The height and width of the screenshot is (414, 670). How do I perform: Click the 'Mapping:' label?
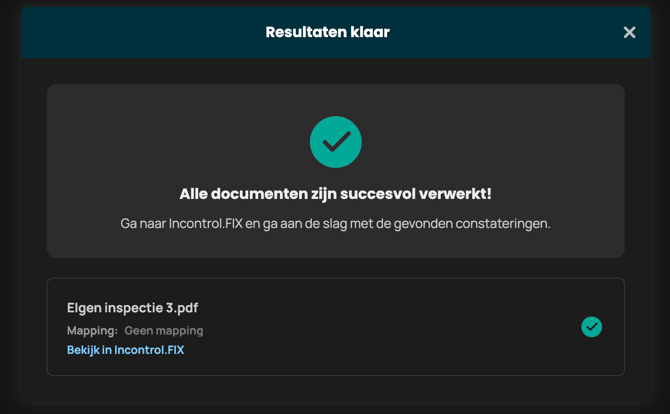click(x=92, y=330)
